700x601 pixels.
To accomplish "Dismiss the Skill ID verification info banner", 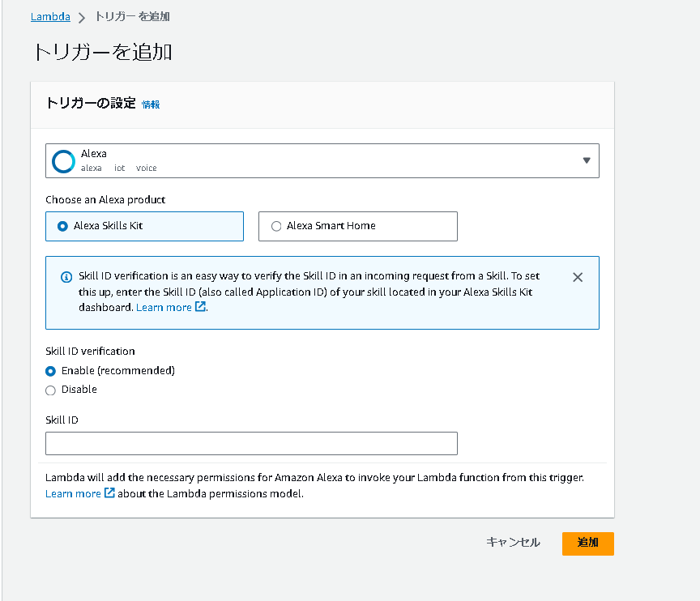I will pyautogui.click(x=578, y=277).
